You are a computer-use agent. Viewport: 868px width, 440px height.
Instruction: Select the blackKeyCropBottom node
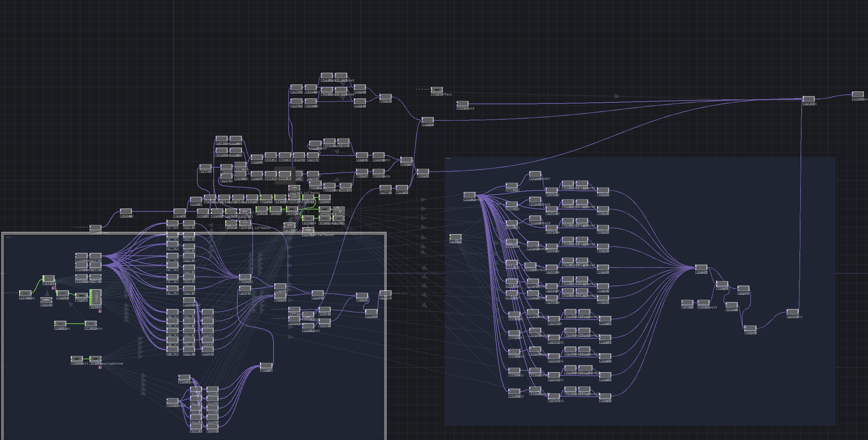(x=95, y=359)
